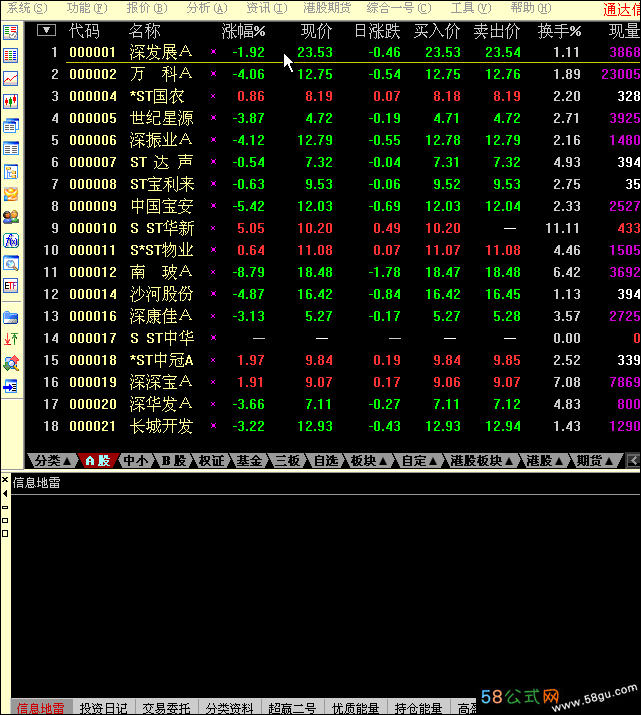The image size is (641, 715).
Task: Click the blue folder icon
Action: point(10,317)
